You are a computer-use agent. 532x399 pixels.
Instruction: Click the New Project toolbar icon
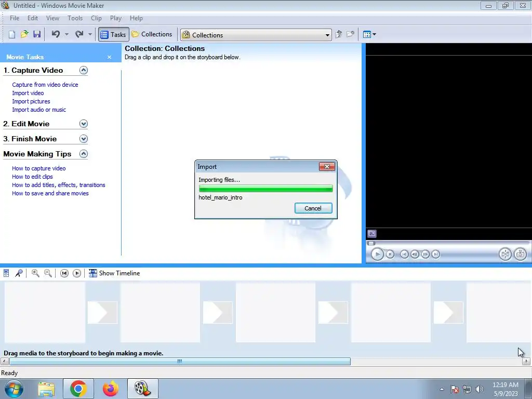pyautogui.click(x=12, y=34)
